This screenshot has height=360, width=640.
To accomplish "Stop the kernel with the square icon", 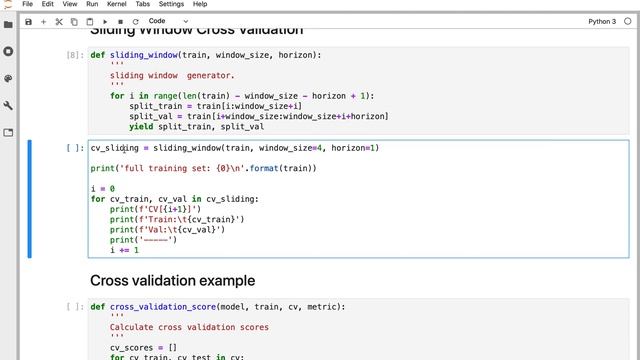I will pos(120,22).
